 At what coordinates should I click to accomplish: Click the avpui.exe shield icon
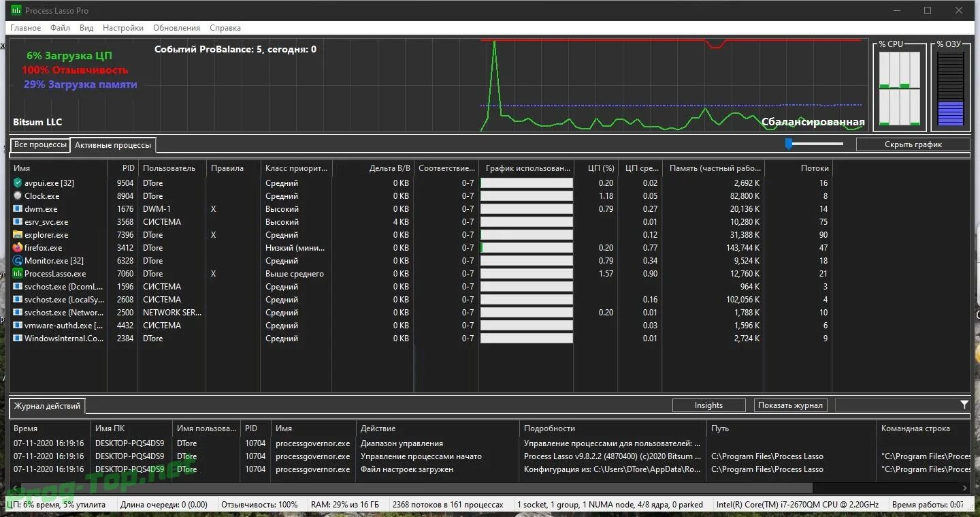pyautogui.click(x=18, y=183)
